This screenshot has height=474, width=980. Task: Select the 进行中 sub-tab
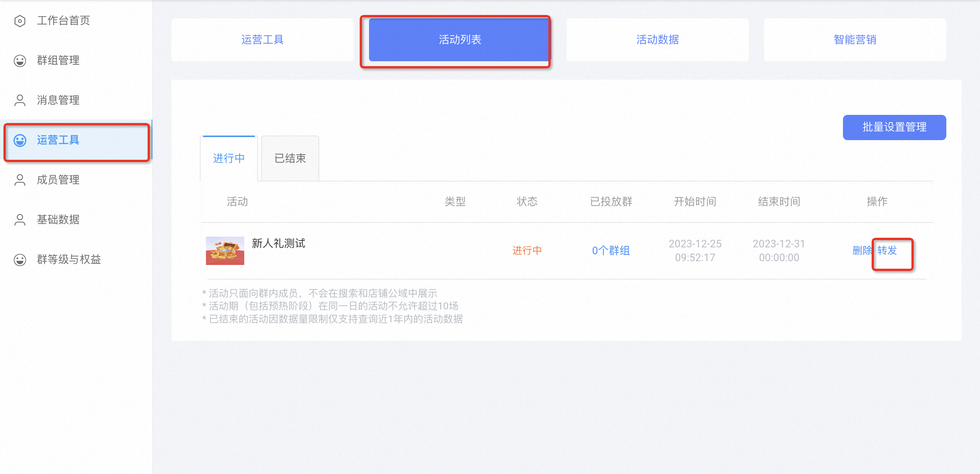click(x=229, y=159)
